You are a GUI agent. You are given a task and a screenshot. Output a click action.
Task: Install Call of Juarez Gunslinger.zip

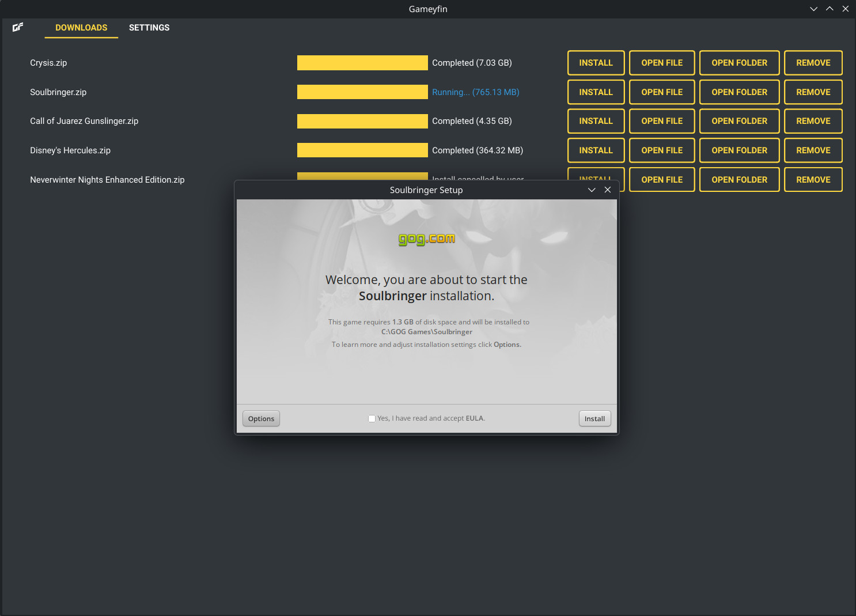596,121
